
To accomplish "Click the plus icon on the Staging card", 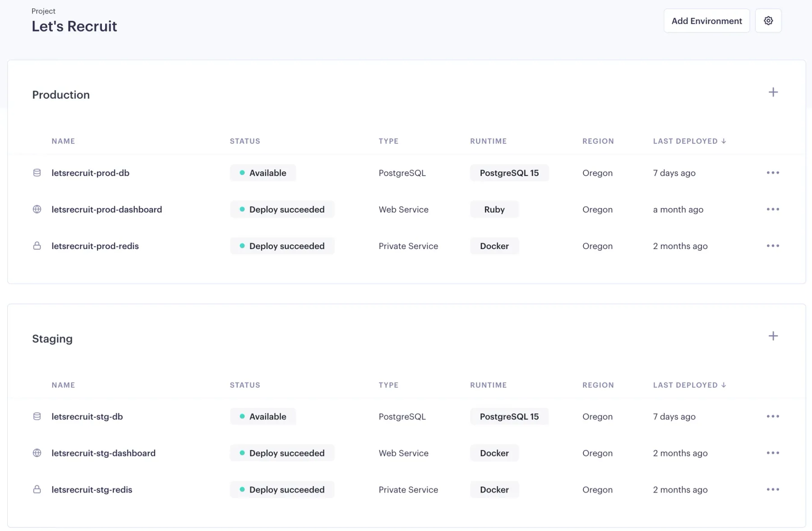I will (x=773, y=336).
